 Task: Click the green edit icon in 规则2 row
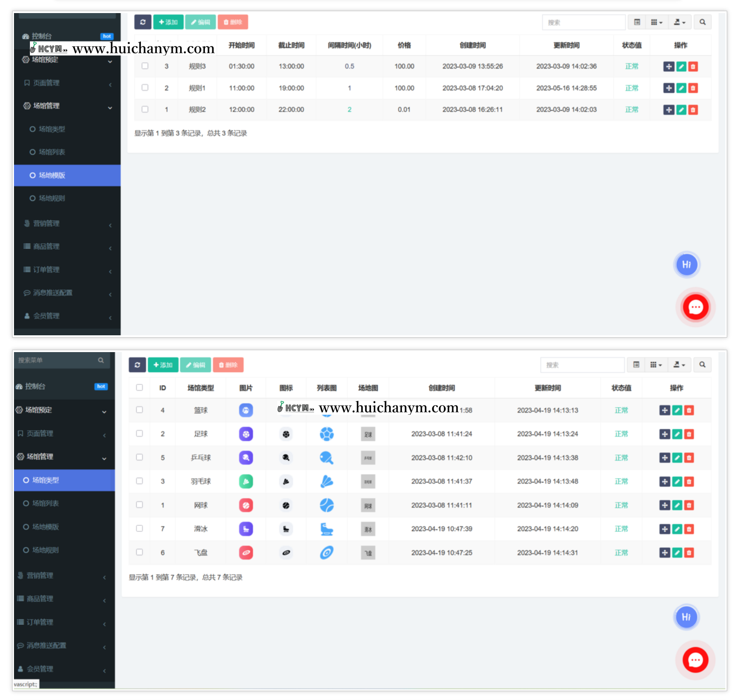[x=681, y=110]
